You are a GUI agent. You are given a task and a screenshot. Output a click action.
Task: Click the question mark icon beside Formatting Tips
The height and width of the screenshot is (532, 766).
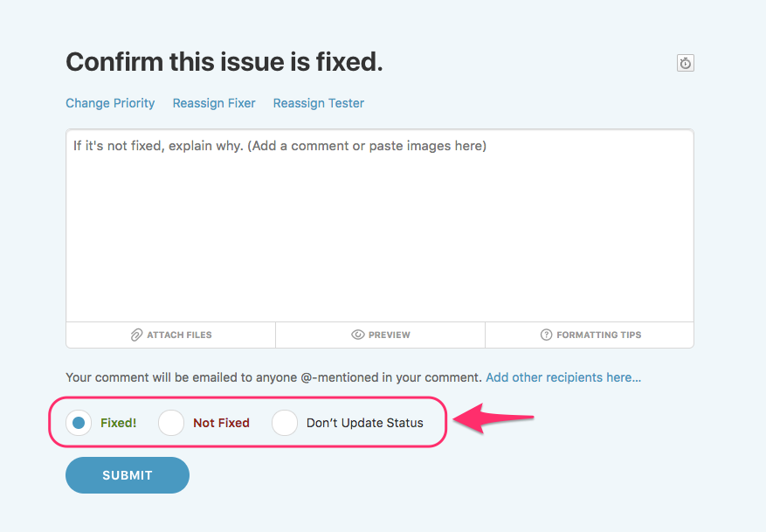547,335
